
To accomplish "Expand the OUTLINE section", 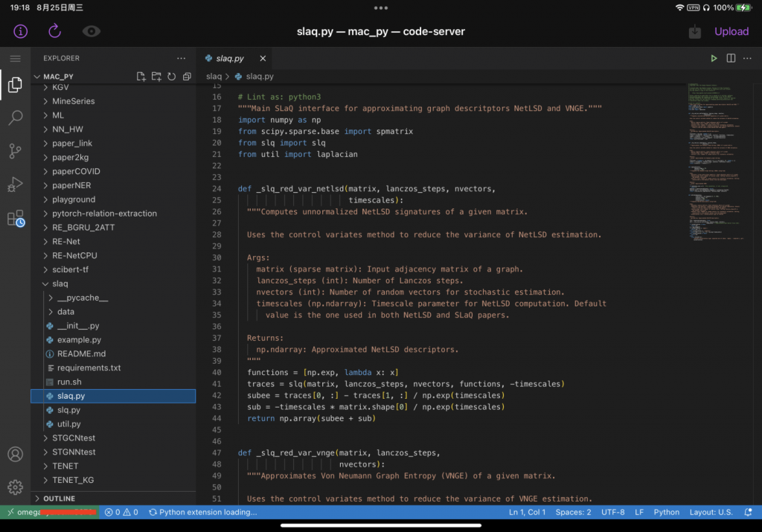I will [60, 499].
